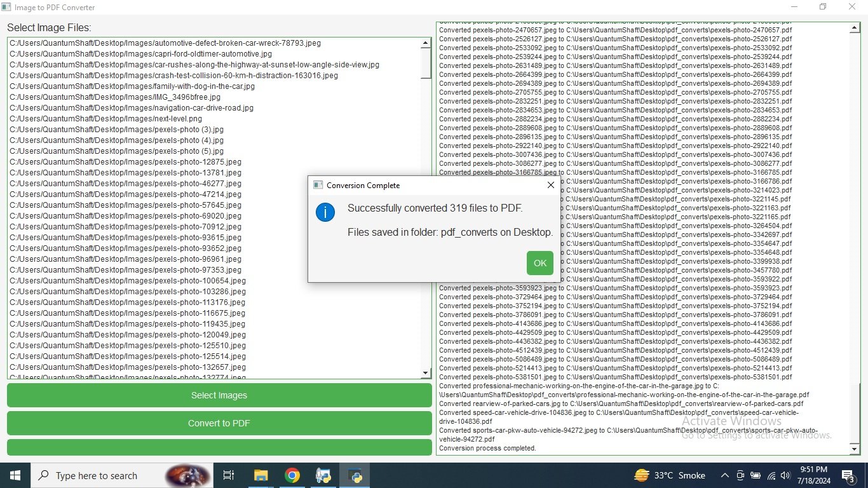This screenshot has height=488, width=868.
Task: Click OK in the Conversion Complete dialog
Action: (539, 263)
